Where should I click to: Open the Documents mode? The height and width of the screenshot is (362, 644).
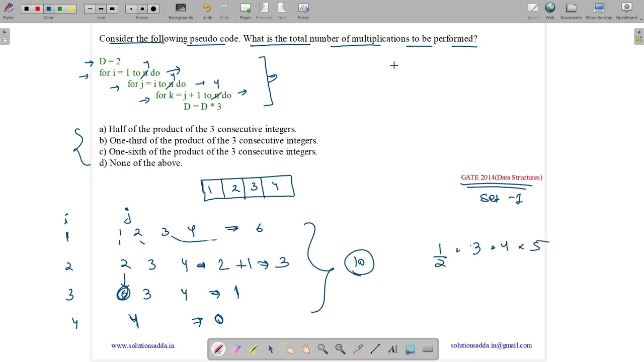click(571, 11)
